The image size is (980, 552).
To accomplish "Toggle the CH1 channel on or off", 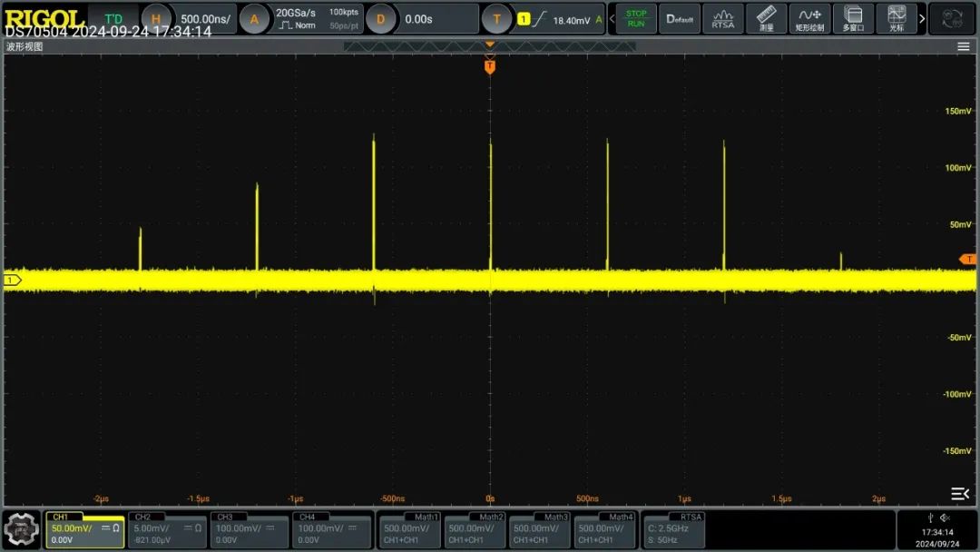I will (x=84, y=529).
